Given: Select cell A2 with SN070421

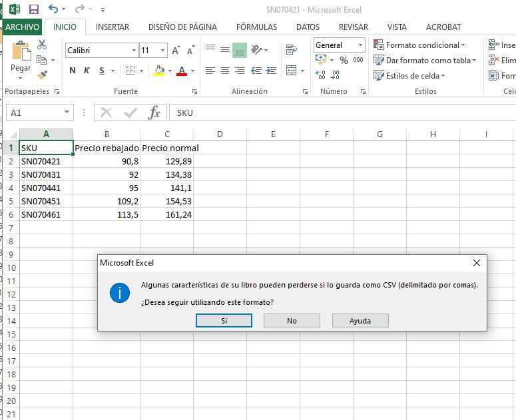Looking at the screenshot, I should 46,161.
